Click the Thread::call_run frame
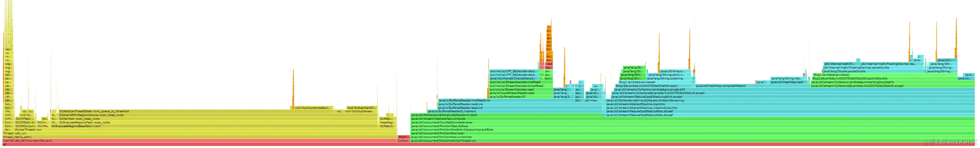The width and height of the screenshot is (980, 148). pyautogui.click(x=200, y=133)
